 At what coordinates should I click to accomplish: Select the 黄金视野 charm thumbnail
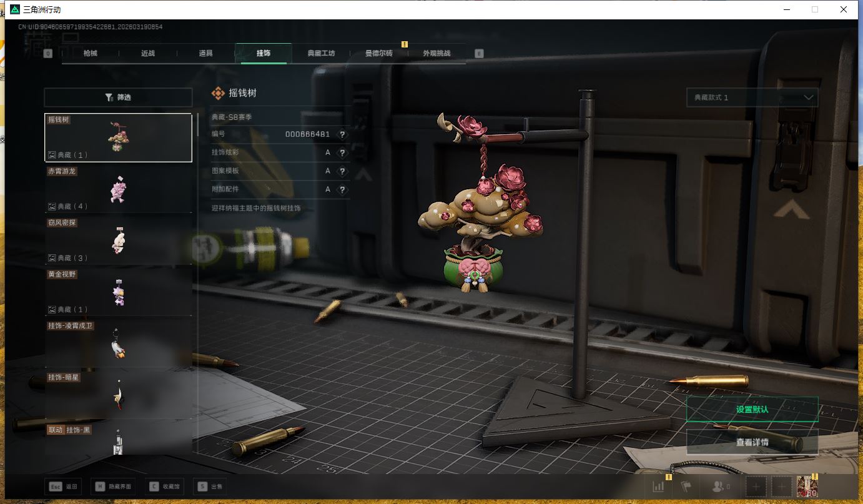tap(119, 292)
